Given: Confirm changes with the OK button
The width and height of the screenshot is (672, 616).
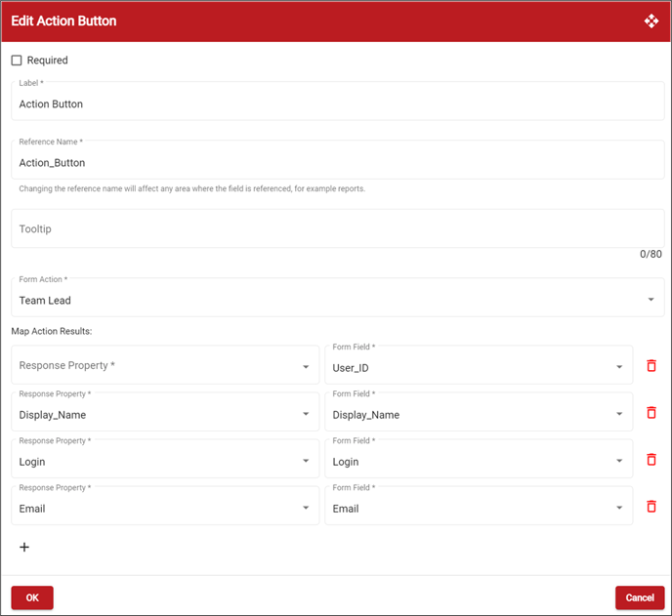Looking at the screenshot, I should 32,597.
